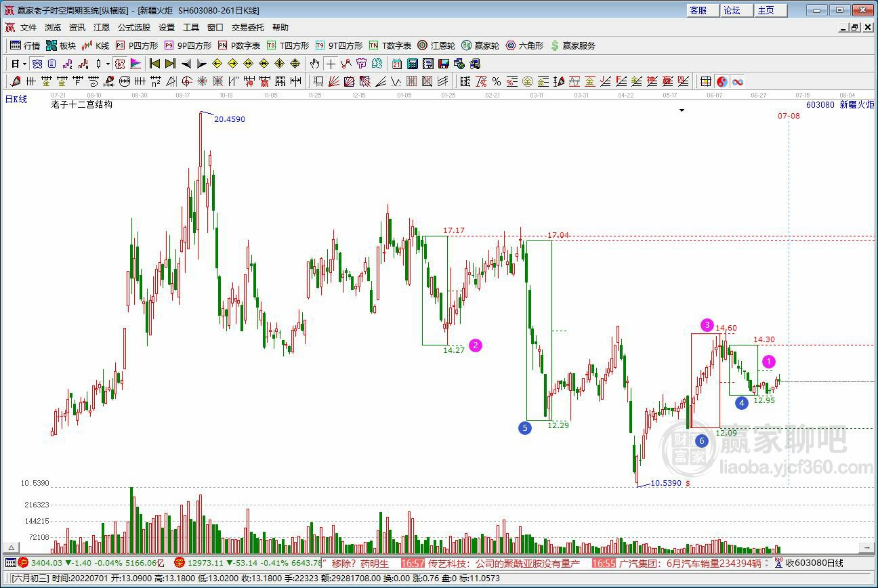This screenshot has width=878, height=588.
Task: Open the 行情 market quotes view
Action: (x=25, y=45)
